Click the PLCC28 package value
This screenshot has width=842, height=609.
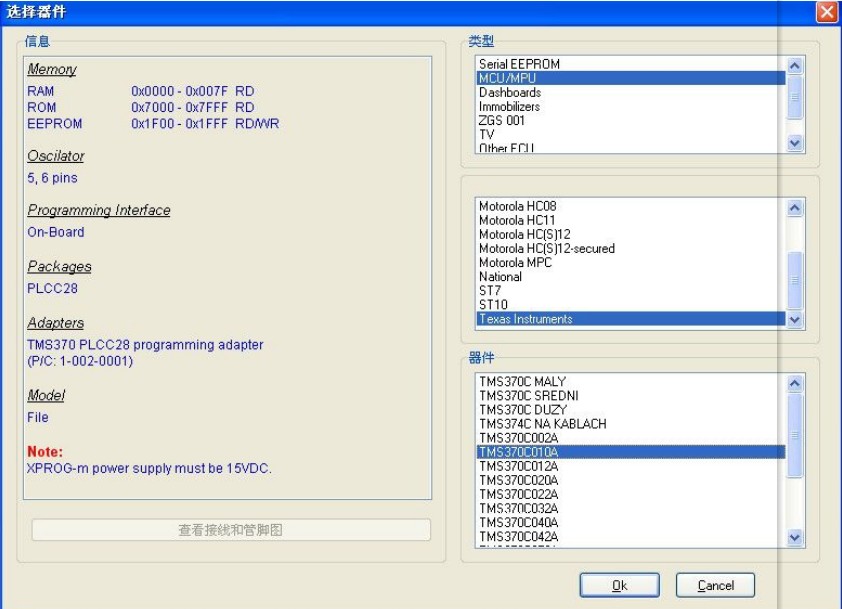point(53,288)
